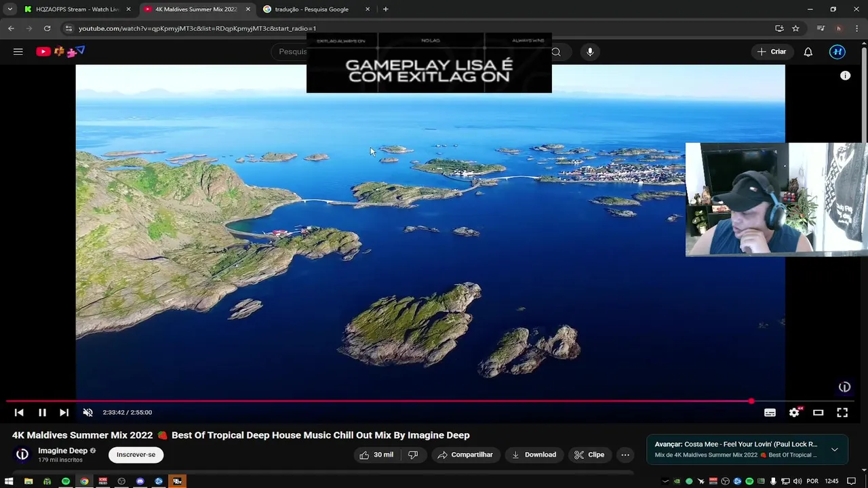Image resolution: width=868 pixels, height=488 pixels.
Task: Click inside the YouTube search field
Action: point(292,52)
